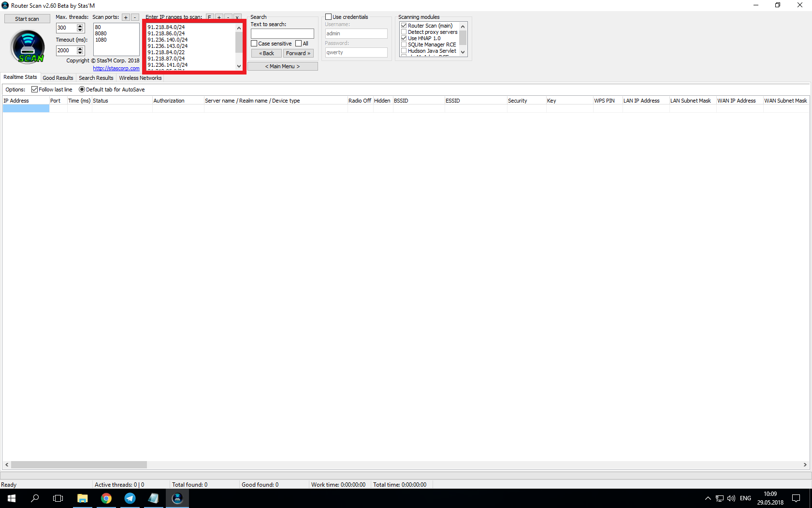Viewport: 812px width, 508px height.
Task: Uncheck the Use HNAP 1.0 module
Action: [404, 38]
